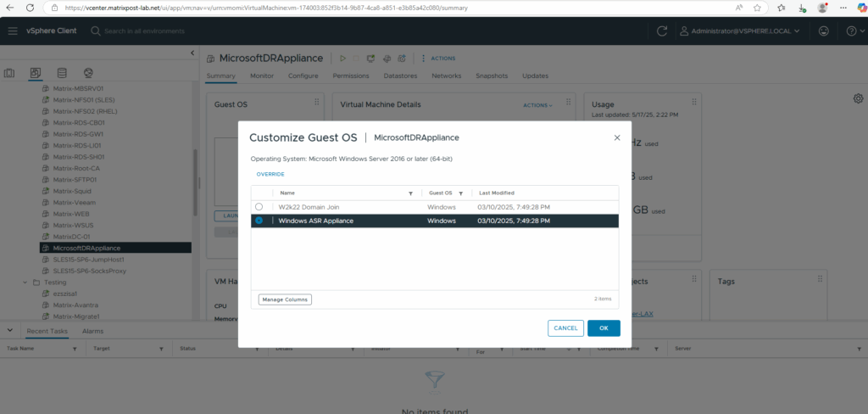Image resolution: width=868 pixels, height=414 pixels.
Task: Open the Networks tab
Action: (x=446, y=76)
